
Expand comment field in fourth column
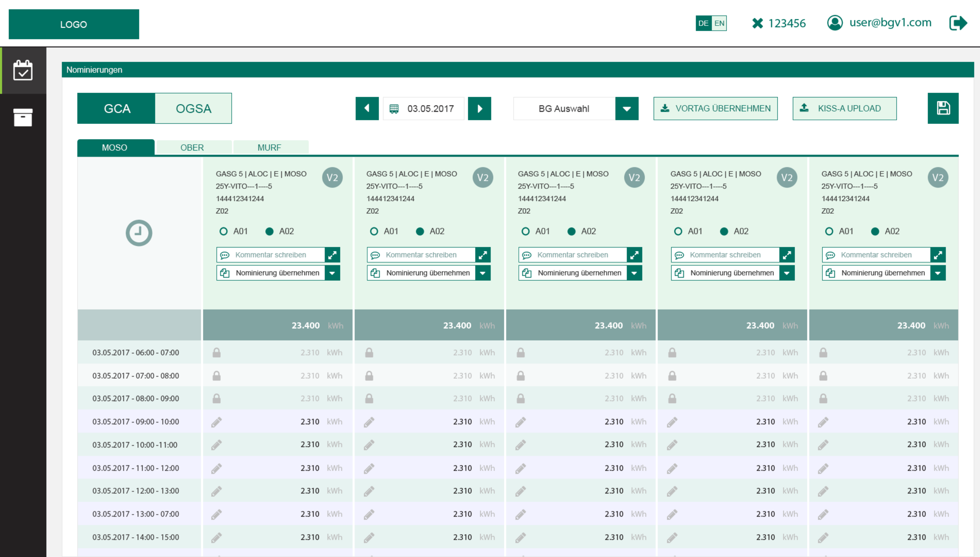(x=787, y=255)
